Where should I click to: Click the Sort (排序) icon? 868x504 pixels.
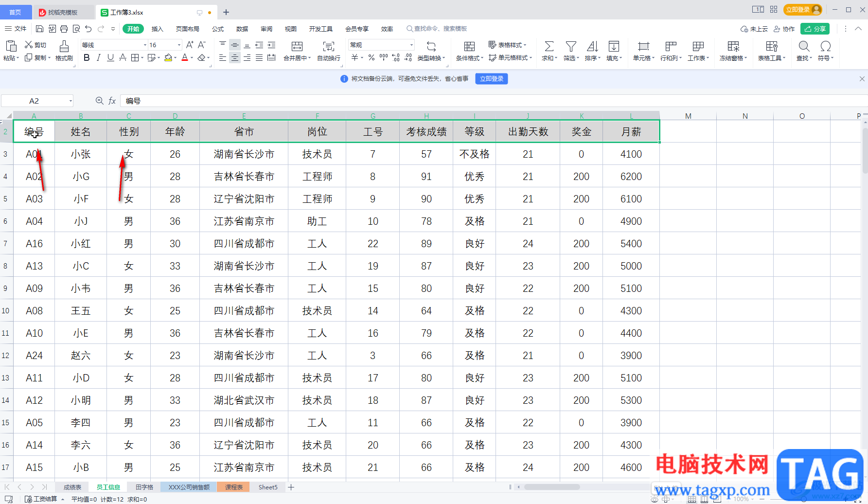[x=592, y=47]
